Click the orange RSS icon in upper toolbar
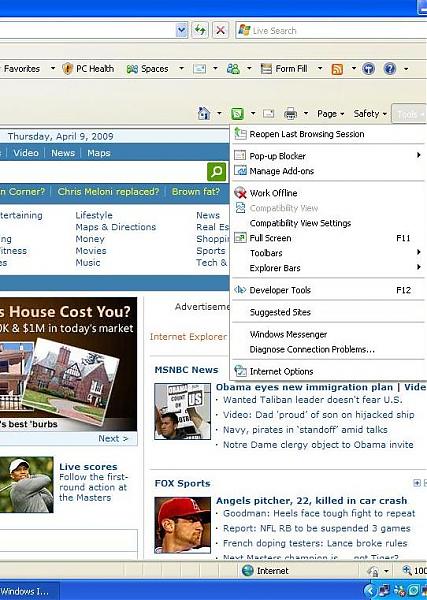 pyautogui.click(x=337, y=69)
